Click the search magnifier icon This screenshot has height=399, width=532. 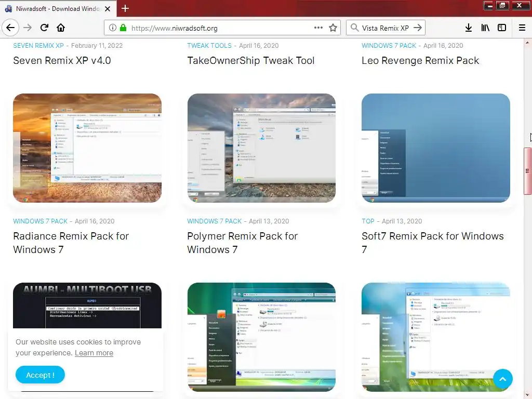pyautogui.click(x=354, y=28)
